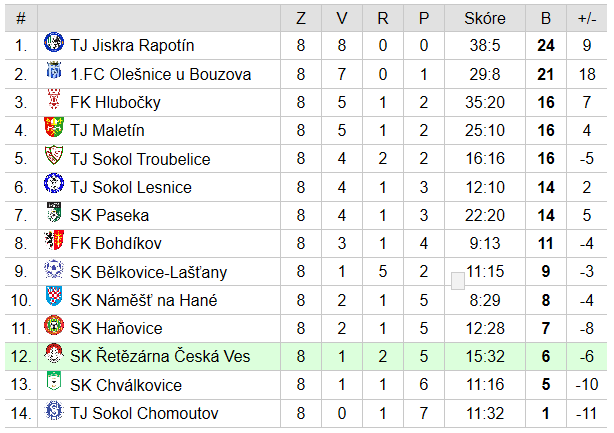Sort table by B points header
This screenshot has height=433, width=614.
click(x=546, y=18)
